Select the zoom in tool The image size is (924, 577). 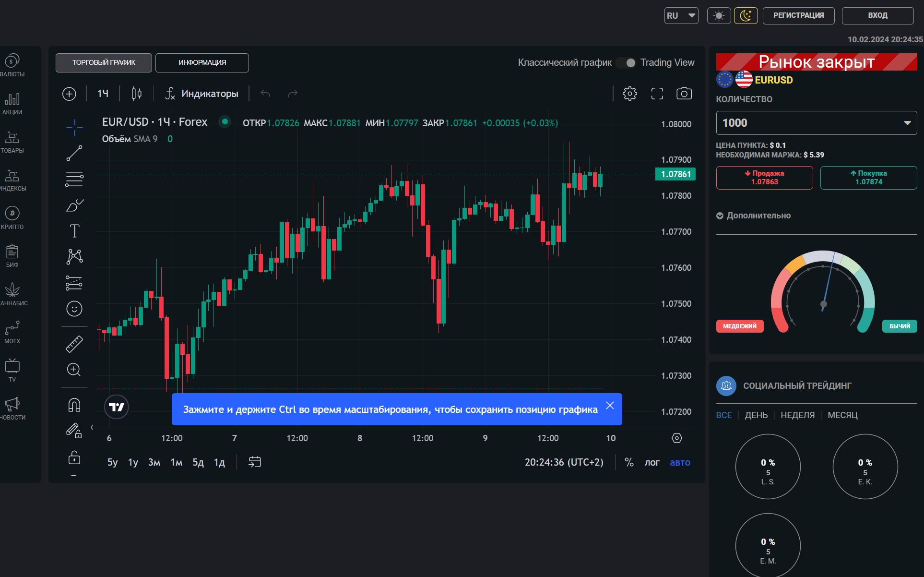click(73, 370)
